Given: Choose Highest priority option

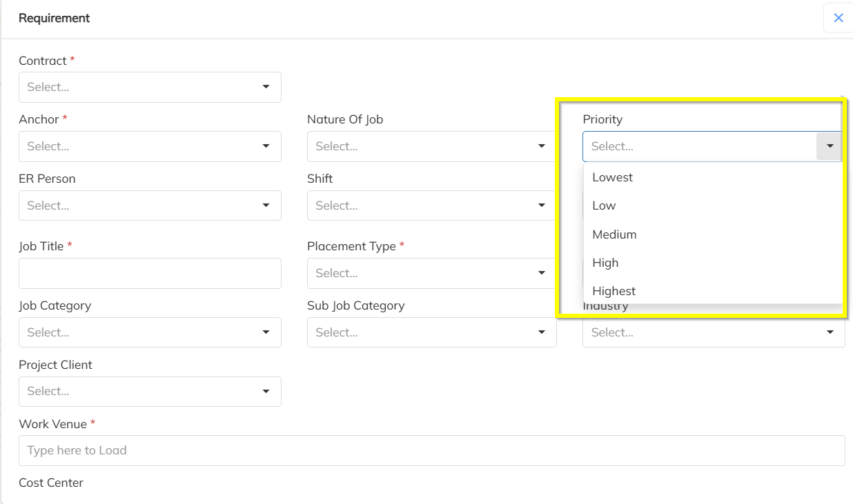Looking at the screenshot, I should [x=614, y=291].
